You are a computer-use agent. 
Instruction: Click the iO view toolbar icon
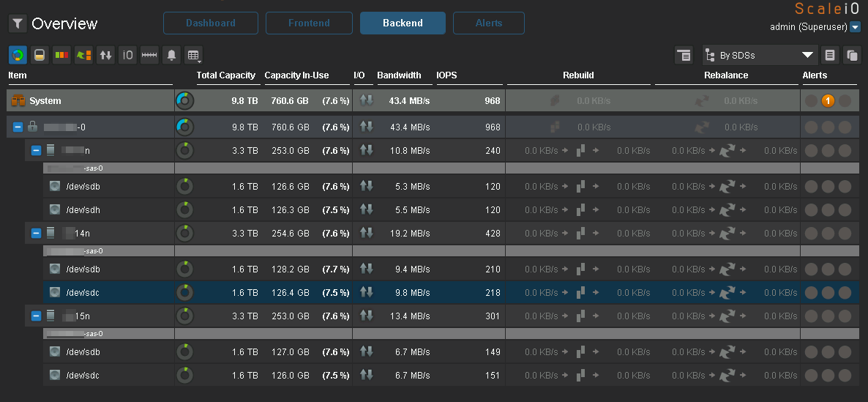128,55
